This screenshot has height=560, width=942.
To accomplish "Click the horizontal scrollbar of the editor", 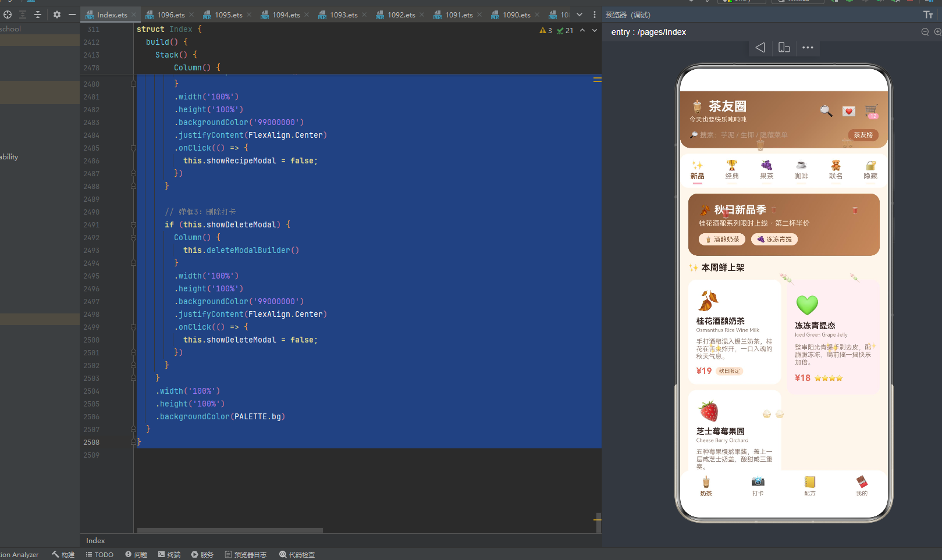I will (x=230, y=530).
